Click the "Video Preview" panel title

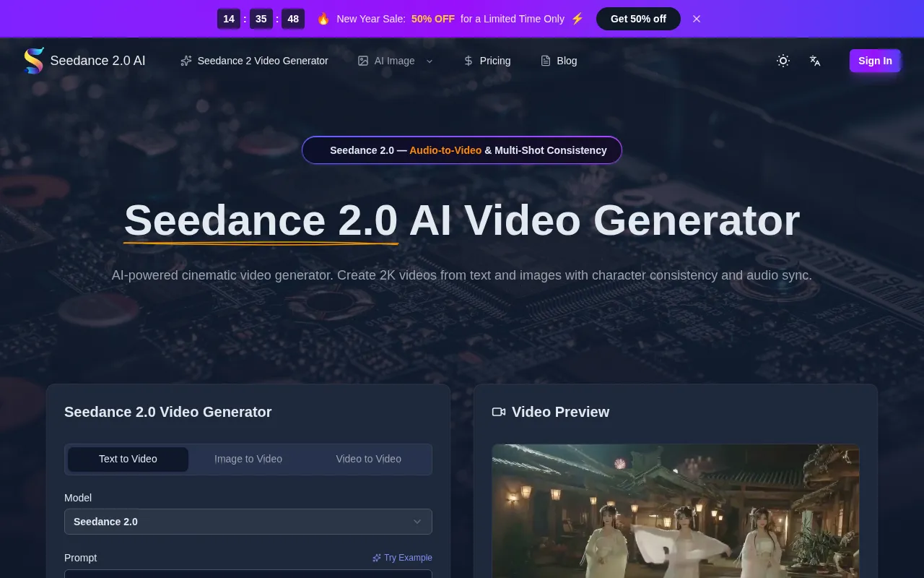560,412
